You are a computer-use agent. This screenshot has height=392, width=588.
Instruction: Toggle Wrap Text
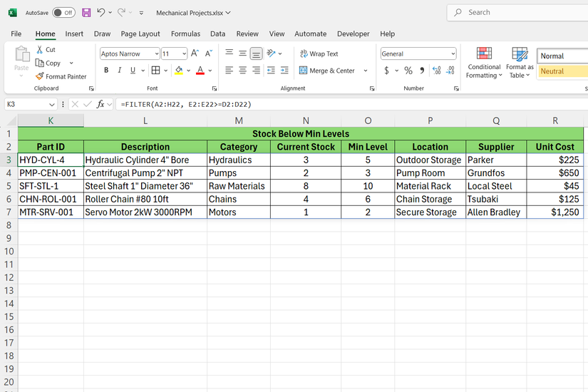[319, 53]
